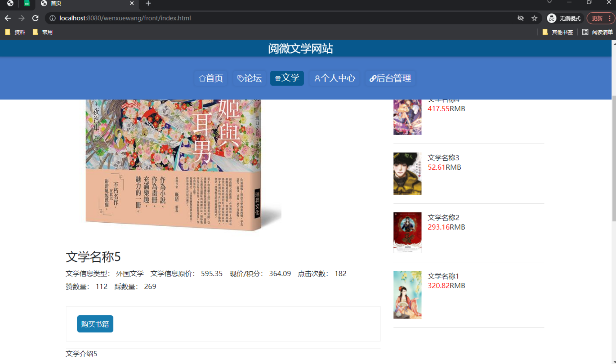
Task: Switch to the green spreadsheet pinned tab
Action: [27, 3]
